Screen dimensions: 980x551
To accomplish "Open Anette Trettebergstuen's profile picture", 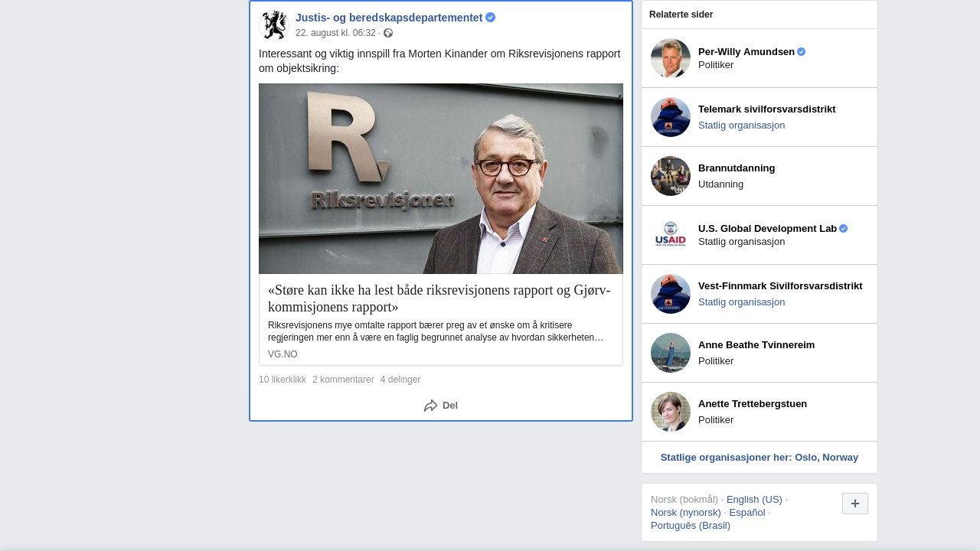I will [671, 412].
